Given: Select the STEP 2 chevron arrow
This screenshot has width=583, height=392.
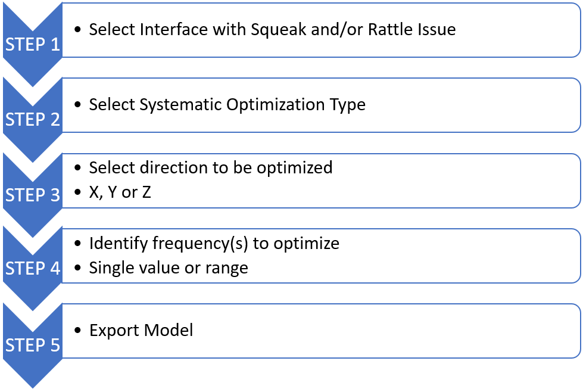Looking at the screenshot, I should coord(33,119).
